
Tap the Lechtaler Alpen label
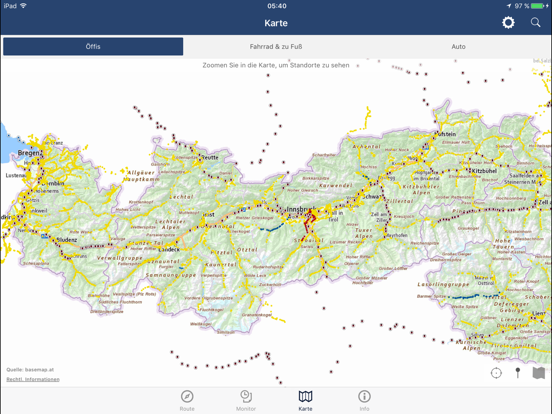tap(171, 224)
